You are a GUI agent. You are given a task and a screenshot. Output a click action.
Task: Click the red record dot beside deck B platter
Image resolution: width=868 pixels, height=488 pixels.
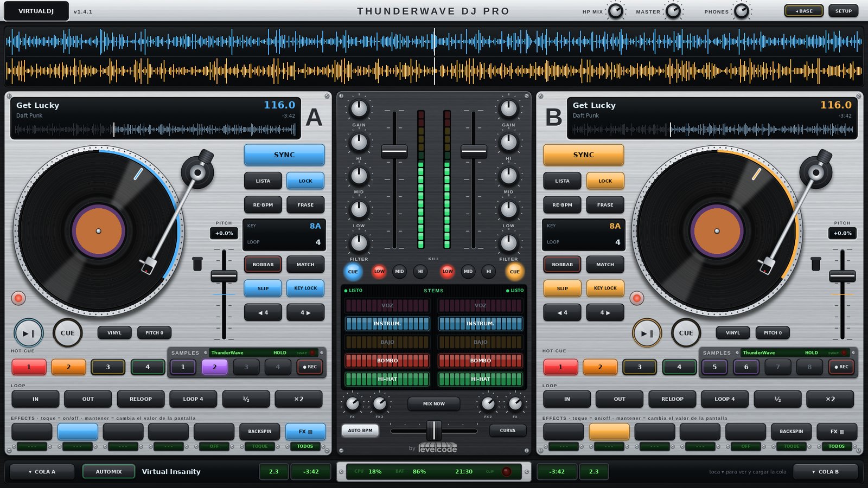[x=637, y=298]
